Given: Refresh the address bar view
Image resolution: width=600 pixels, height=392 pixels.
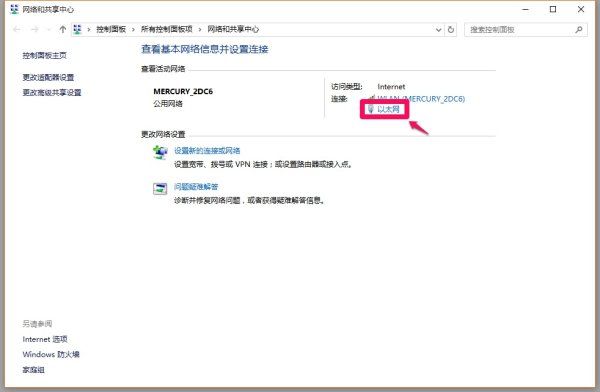Looking at the screenshot, I should 451,29.
